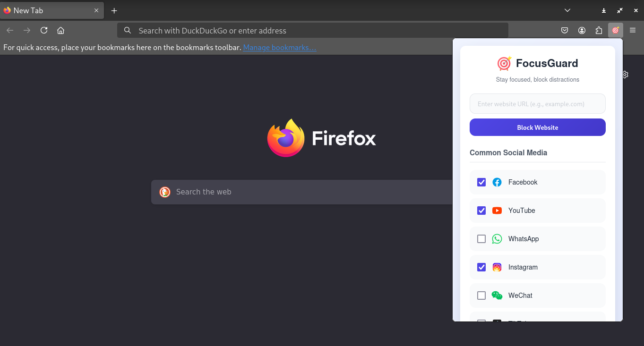Click the Facebook logo icon
Image resolution: width=644 pixels, height=346 pixels.
pos(497,182)
